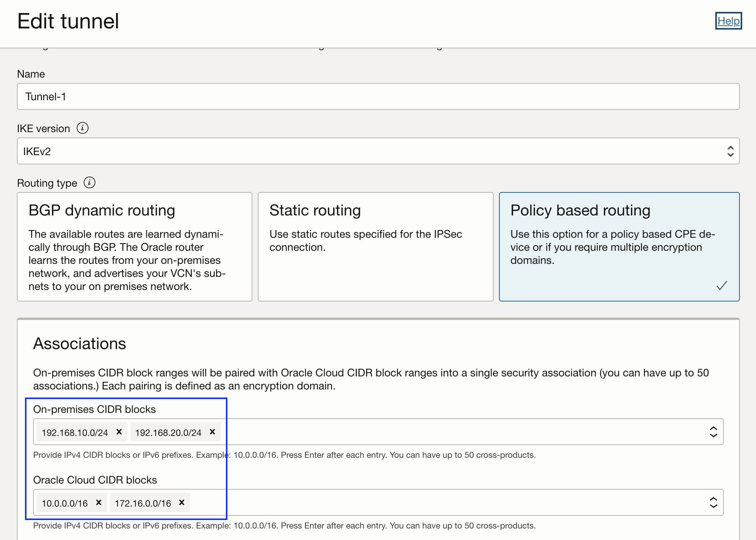Remove the 10.0.0.0/16 Oracle Cloud CIDR block

99,502
